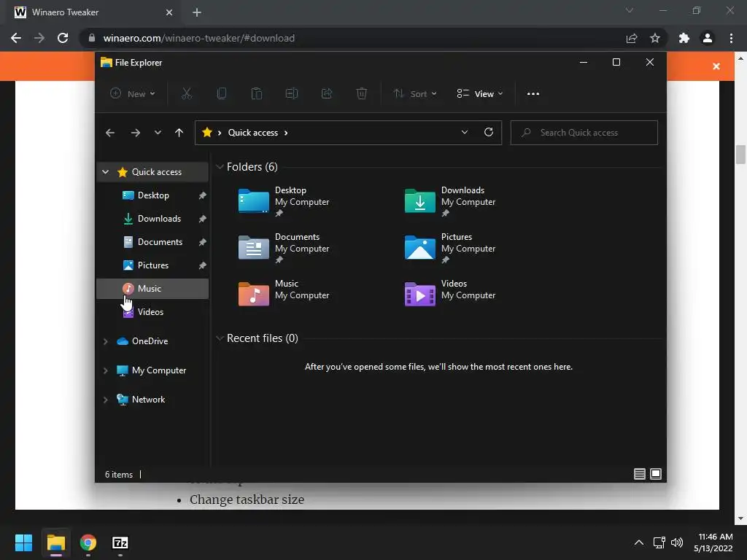The image size is (747, 560).
Task: Open recent locations chevron dropdown
Action: (x=158, y=133)
